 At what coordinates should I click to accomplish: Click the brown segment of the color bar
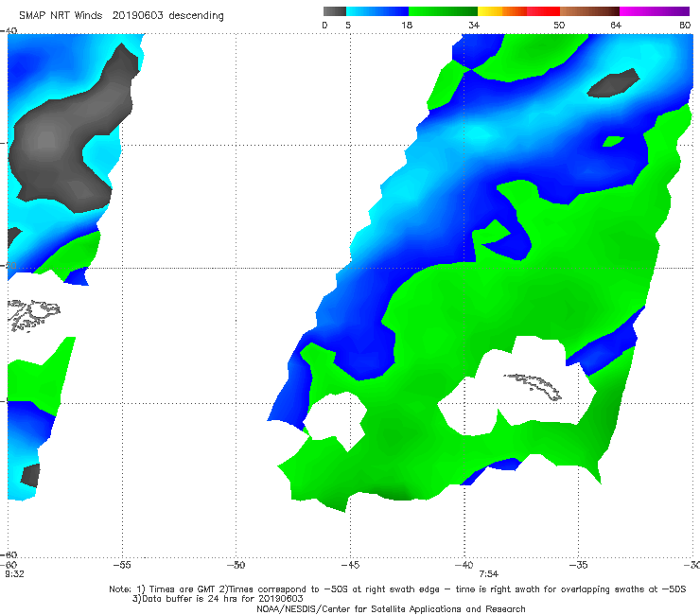pos(589,11)
